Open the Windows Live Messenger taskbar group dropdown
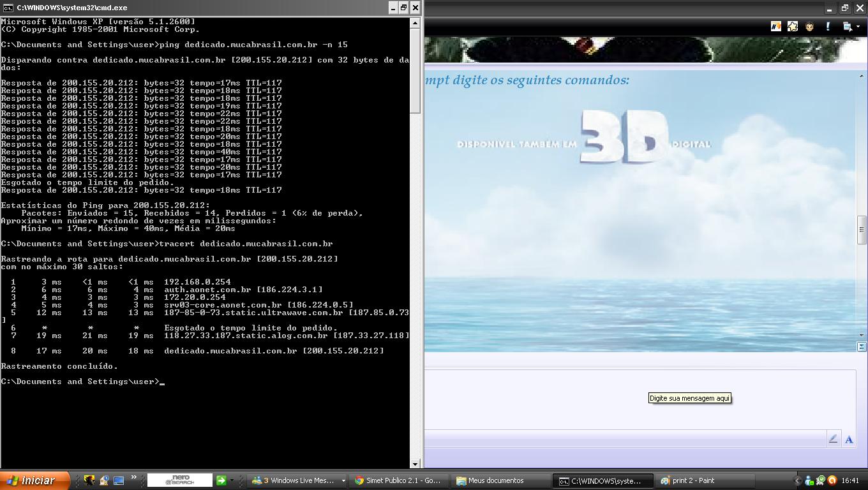Viewport: 868px width, 490px height. coord(343,480)
